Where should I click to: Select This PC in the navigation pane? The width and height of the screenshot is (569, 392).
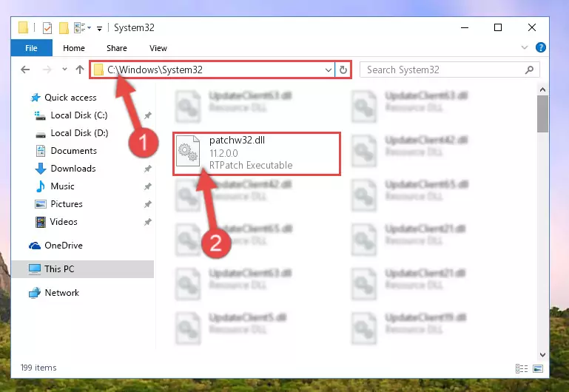coord(82,269)
